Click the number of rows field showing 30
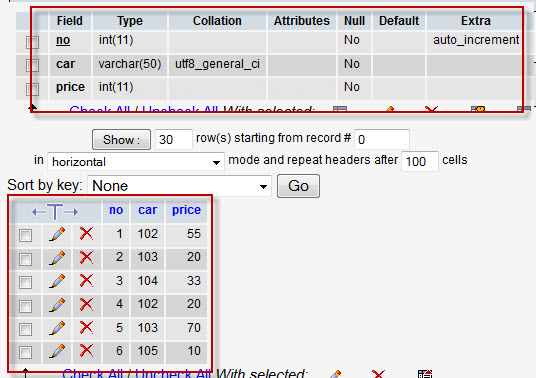 coord(174,139)
